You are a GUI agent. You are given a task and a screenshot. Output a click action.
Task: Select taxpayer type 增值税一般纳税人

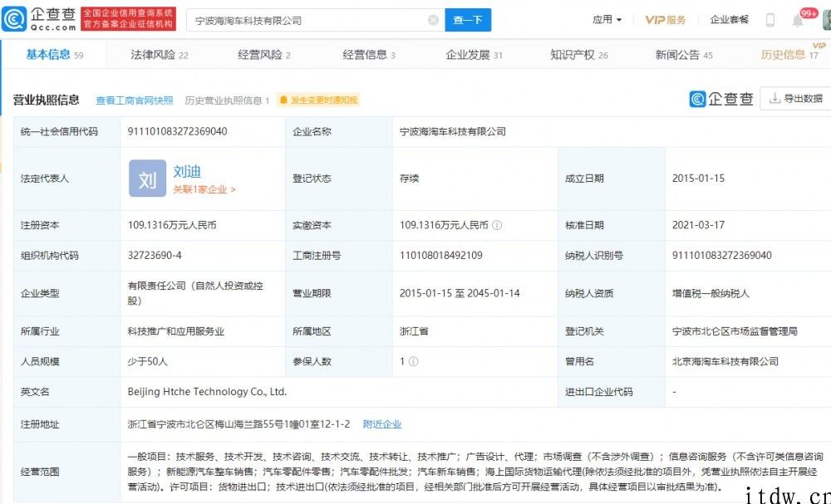coord(711,293)
